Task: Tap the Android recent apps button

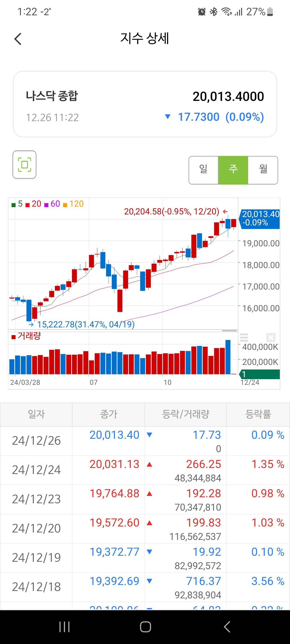Action: click(64, 627)
